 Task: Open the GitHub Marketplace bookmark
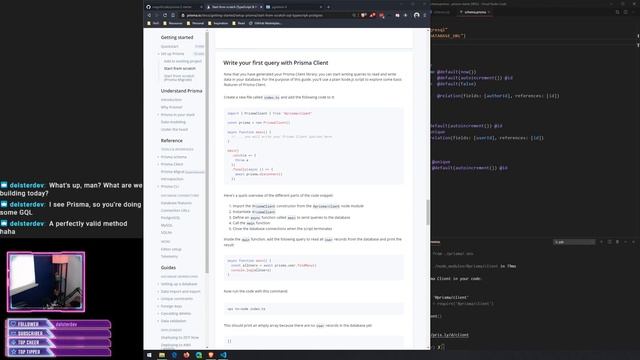point(265,23)
